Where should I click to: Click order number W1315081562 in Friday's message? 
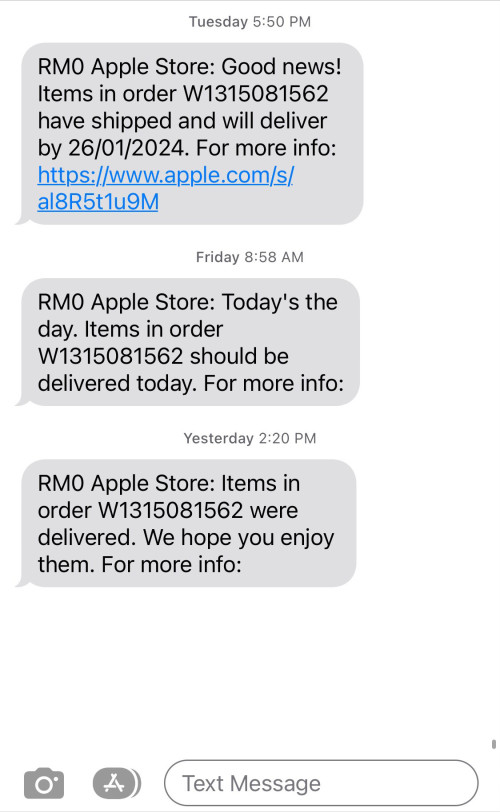point(110,356)
